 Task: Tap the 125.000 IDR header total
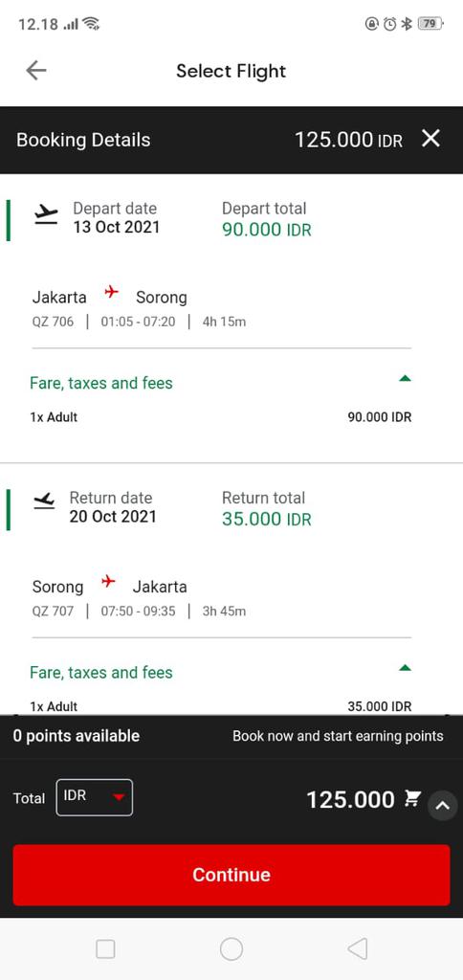tap(348, 140)
